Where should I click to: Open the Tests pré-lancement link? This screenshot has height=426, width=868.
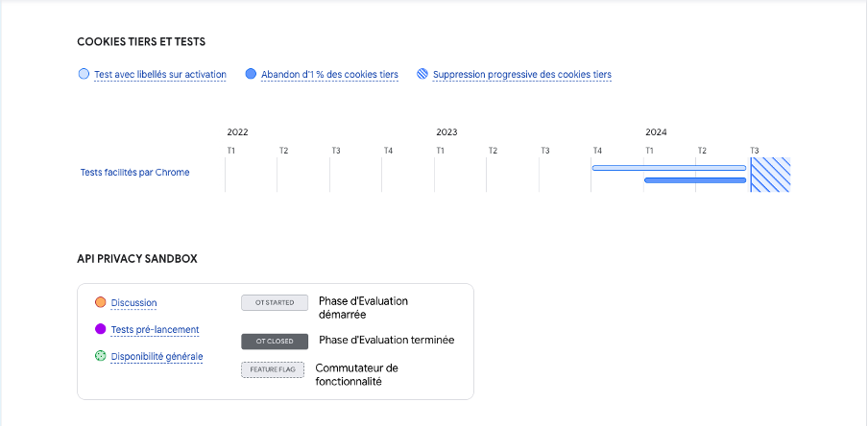(155, 330)
